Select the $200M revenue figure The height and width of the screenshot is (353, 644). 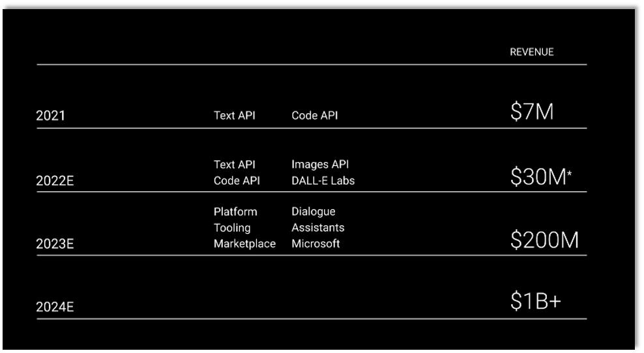[x=544, y=241]
